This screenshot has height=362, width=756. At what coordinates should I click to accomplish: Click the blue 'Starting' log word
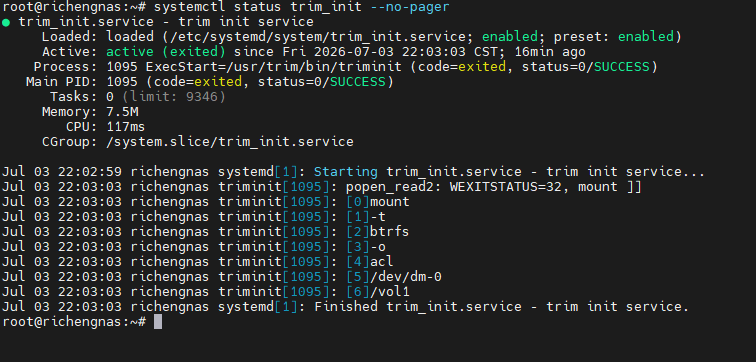[x=346, y=172]
